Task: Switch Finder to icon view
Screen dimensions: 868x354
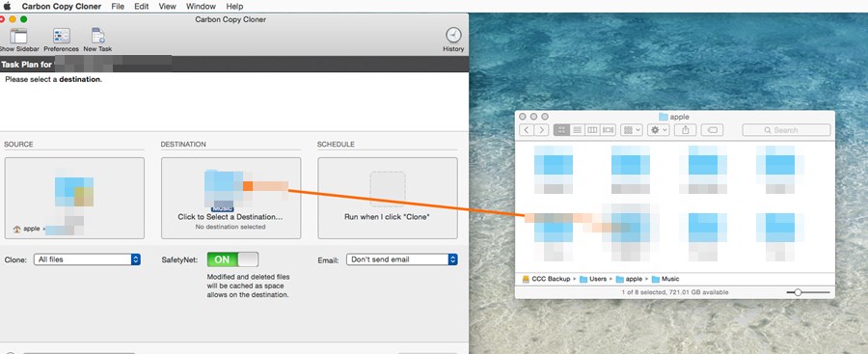Action: (x=561, y=129)
